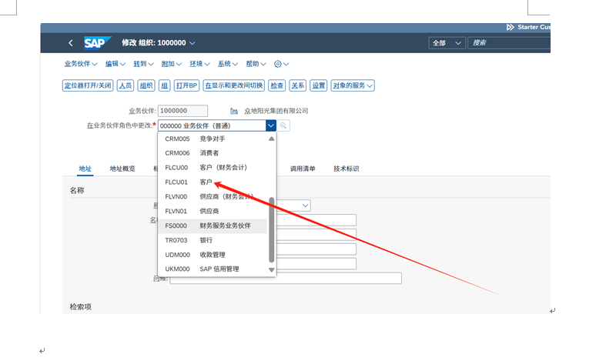Click the 在显示和更改间切换 button
This screenshot has width=596, height=364.
pyautogui.click(x=234, y=85)
